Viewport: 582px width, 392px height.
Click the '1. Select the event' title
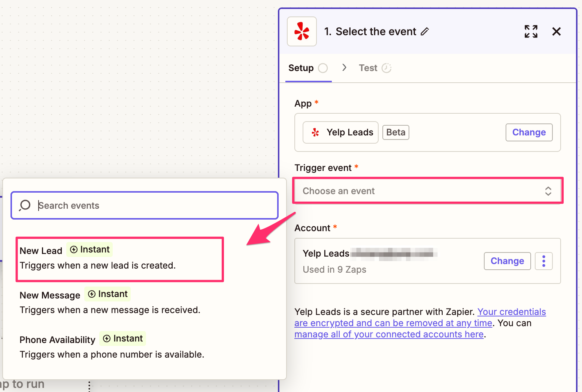pyautogui.click(x=370, y=32)
